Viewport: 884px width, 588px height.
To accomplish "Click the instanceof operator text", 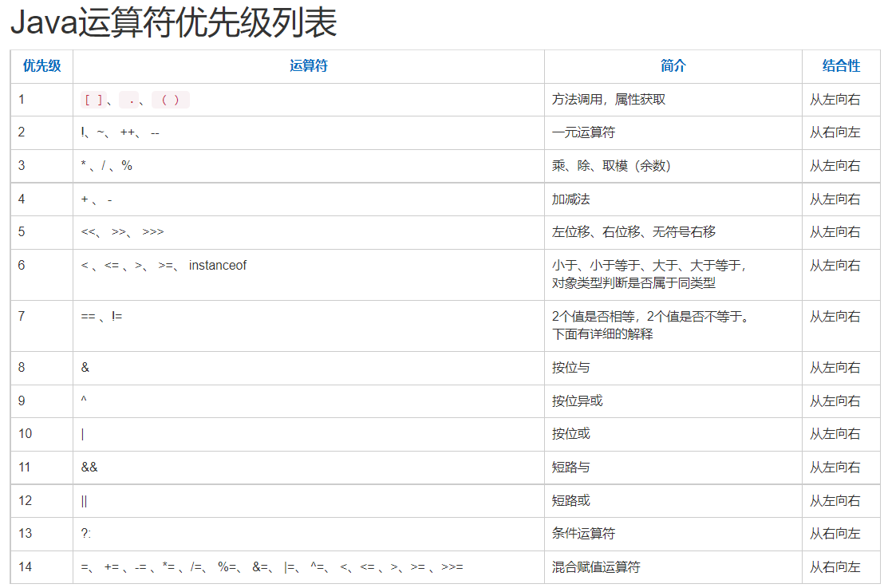I will point(218,265).
